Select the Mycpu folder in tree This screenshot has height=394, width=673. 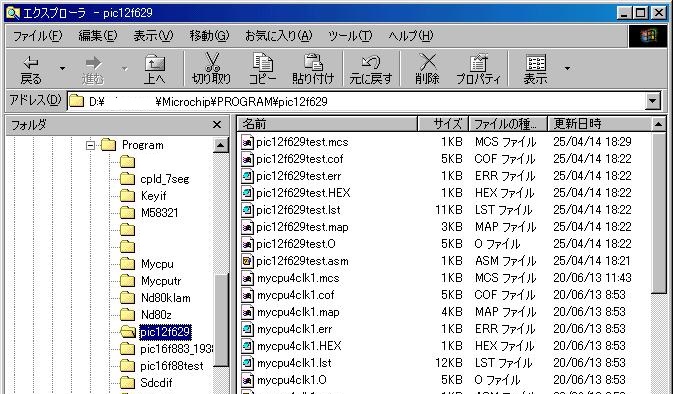(157, 264)
